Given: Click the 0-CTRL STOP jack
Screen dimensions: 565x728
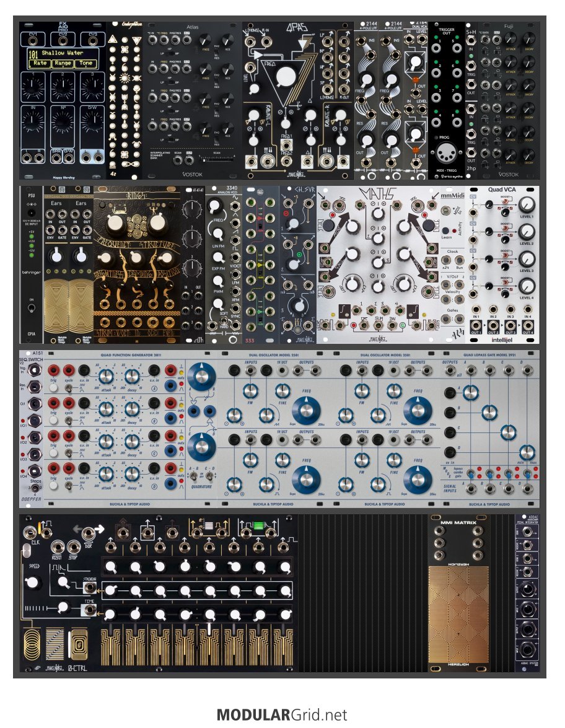Looking at the screenshot, I should (x=73, y=547).
